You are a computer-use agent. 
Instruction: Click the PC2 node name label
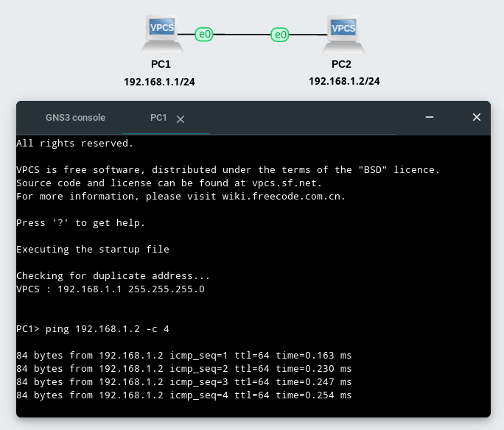tap(341, 64)
